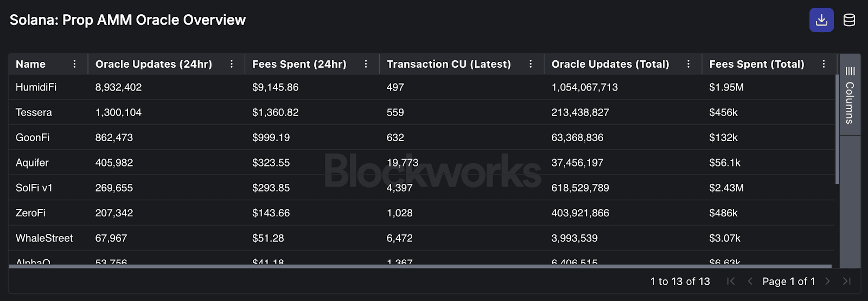Jump to the first page
This screenshot has width=868, height=301.
(731, 281)
